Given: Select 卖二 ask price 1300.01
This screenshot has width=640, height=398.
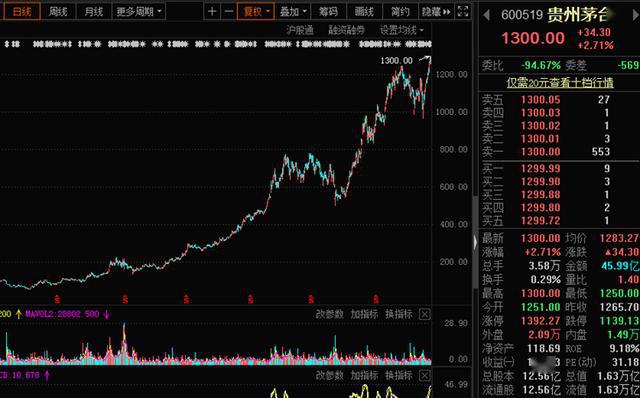Looking at the screenshot, I should point(541,139).
